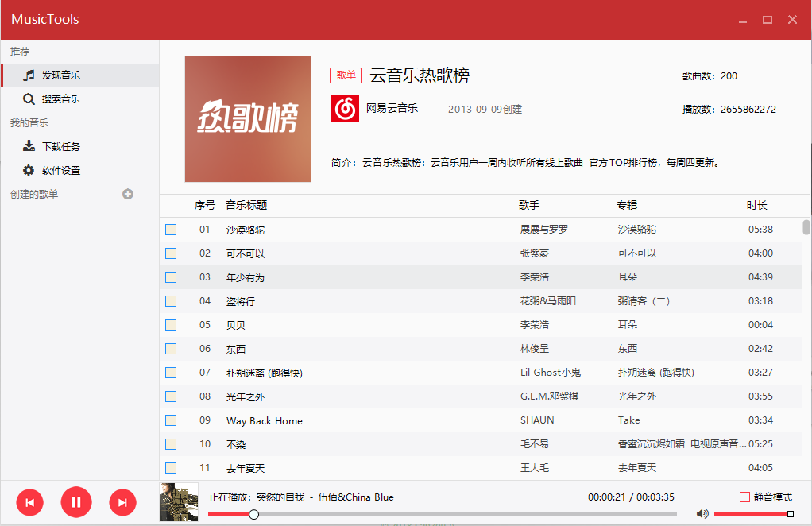
Task: Check the box for song 沙漠骆驼
Action: (171, 230)
